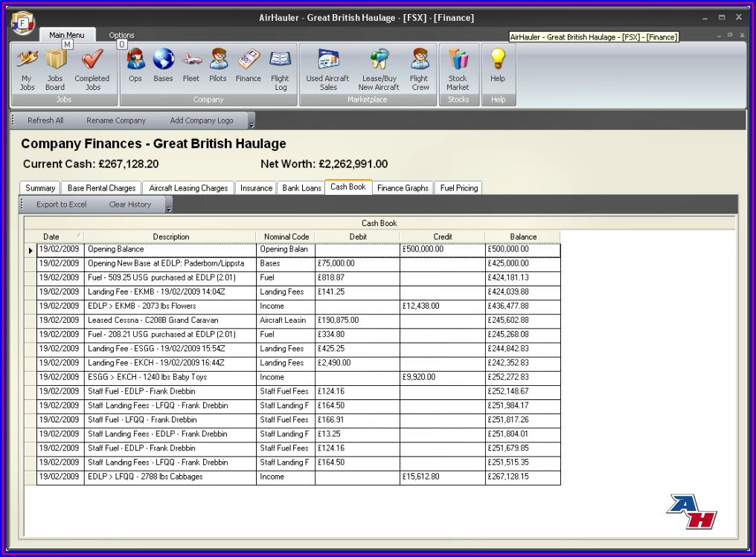756x557 pixels.
Task: Select 'EDLP > LFQQ - 2788 lbs Cabbages' cell
Action: tap(170, 477)
